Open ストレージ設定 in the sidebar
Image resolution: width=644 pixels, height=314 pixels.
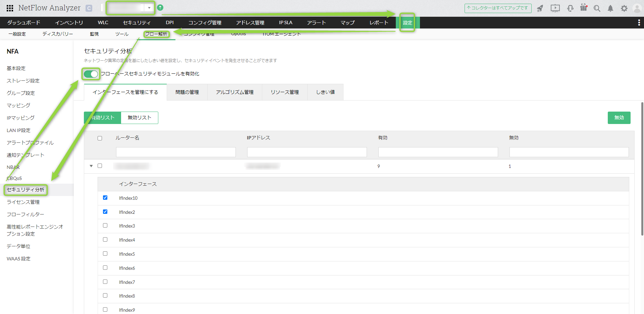tap(23, 81)
